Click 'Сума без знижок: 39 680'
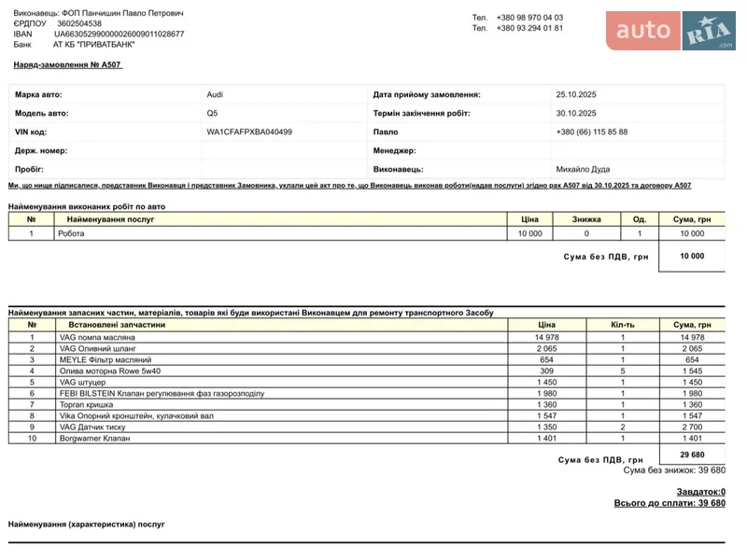 pyautogui.click(x=674, y=470)
